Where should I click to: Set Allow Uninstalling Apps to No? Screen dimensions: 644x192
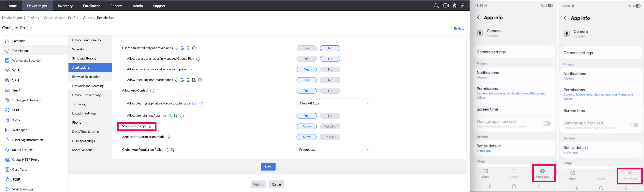coord(330,116)
